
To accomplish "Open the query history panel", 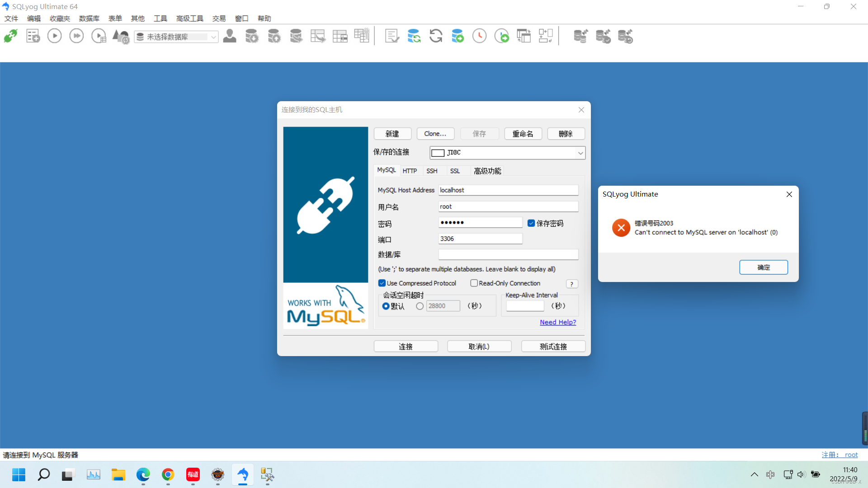I will pyautogui.click(x=479, y=36).
